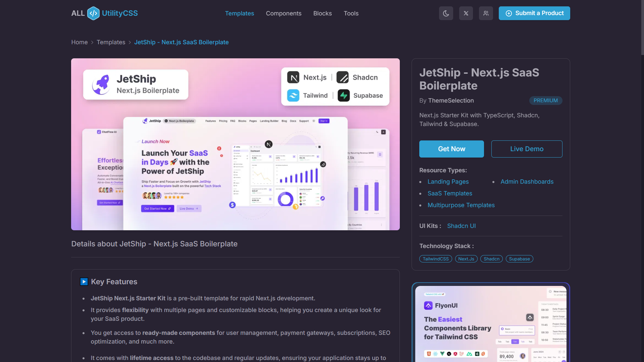Open the FlyonUI promo card
This screenshot has height=362, width=644.
491,323
